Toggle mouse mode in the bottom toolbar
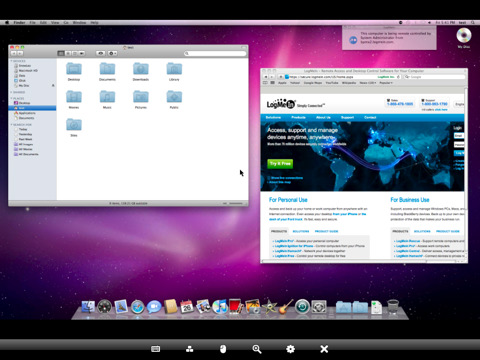The image size is (480, 360). pyautogui.click(x=223, y=349)
